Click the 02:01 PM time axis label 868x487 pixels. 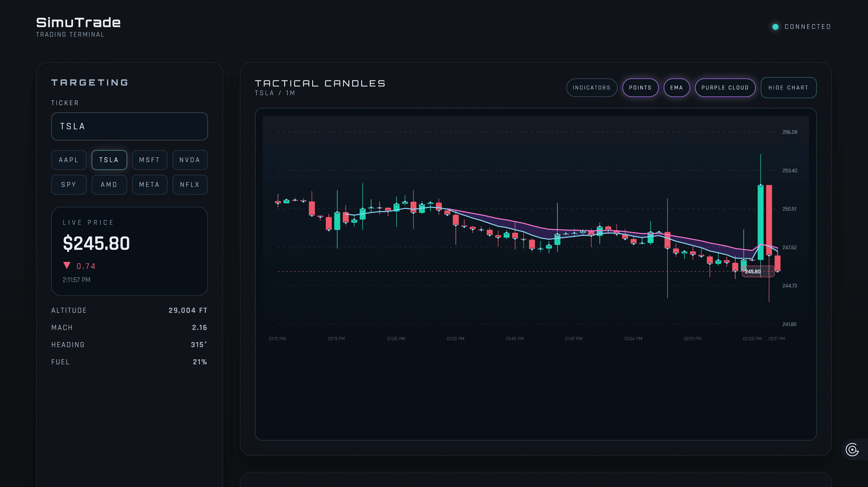693,339
